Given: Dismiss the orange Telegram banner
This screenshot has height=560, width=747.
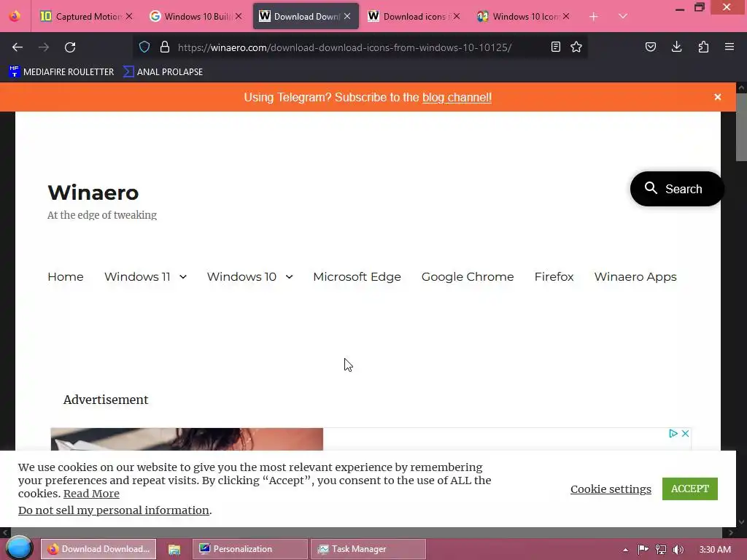Looking at the screenshot, I should [x=718, y=97].
